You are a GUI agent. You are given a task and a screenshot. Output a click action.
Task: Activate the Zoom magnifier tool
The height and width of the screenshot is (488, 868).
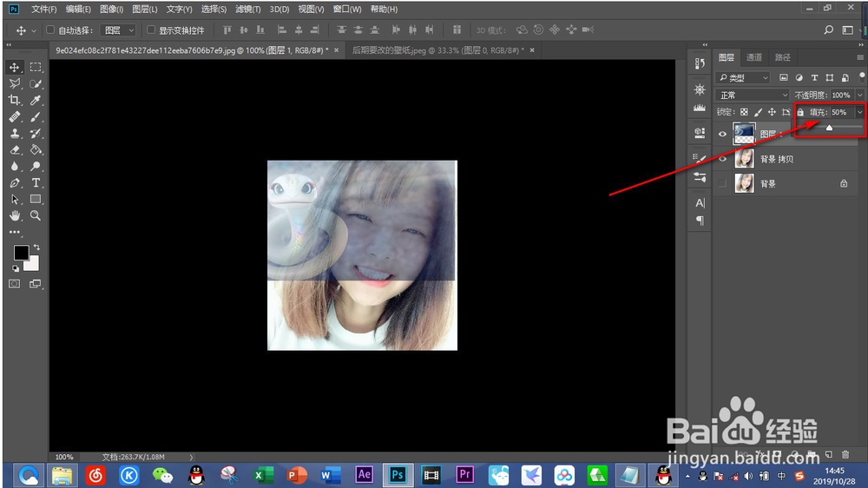[x=36, y=215]
